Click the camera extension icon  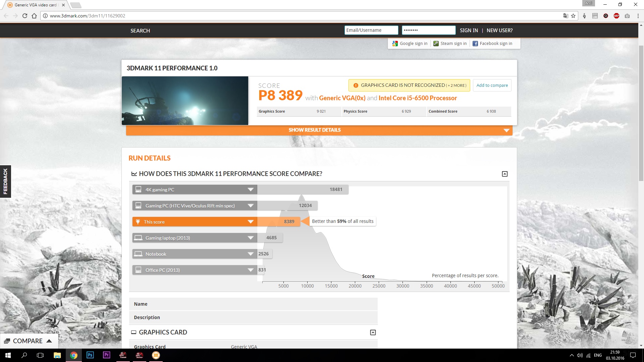pyautogui.click(x=627, y=16)
